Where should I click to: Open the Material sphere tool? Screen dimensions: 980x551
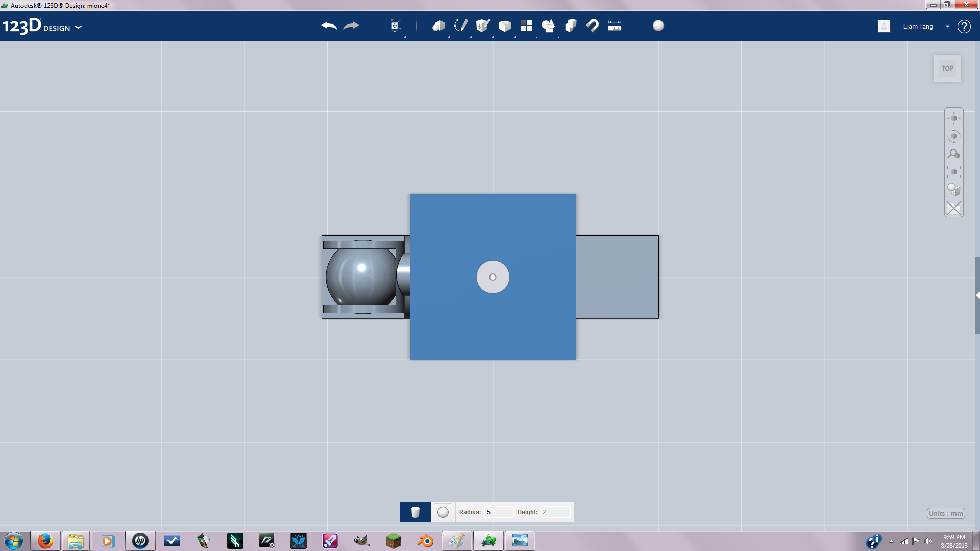coord(658,26)
